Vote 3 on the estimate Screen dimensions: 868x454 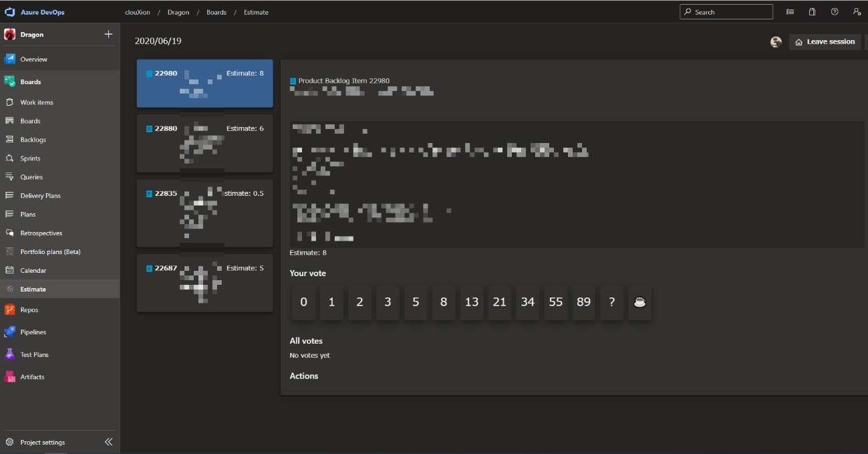388,302
